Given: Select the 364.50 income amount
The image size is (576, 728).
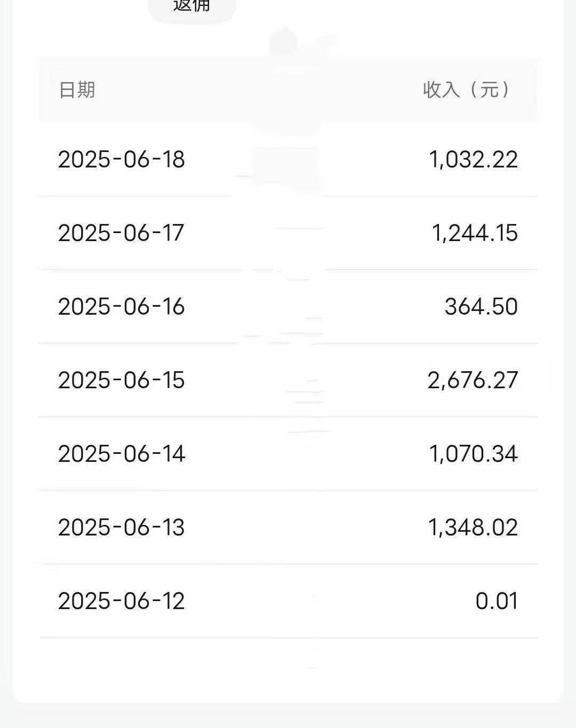Looking at the screenshot, I should pyautogui.click(x=481, y=307).
